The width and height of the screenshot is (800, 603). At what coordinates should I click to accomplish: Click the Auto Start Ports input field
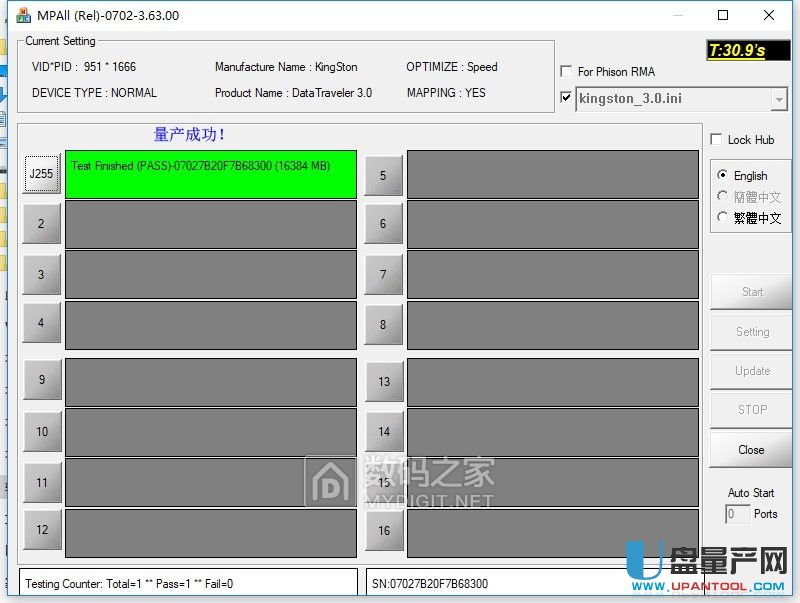737,514
